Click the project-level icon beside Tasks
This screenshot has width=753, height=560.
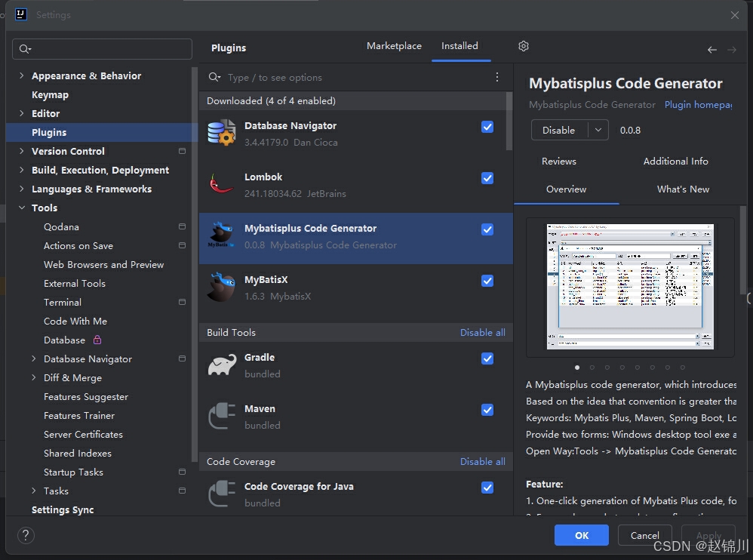[182, 491]
